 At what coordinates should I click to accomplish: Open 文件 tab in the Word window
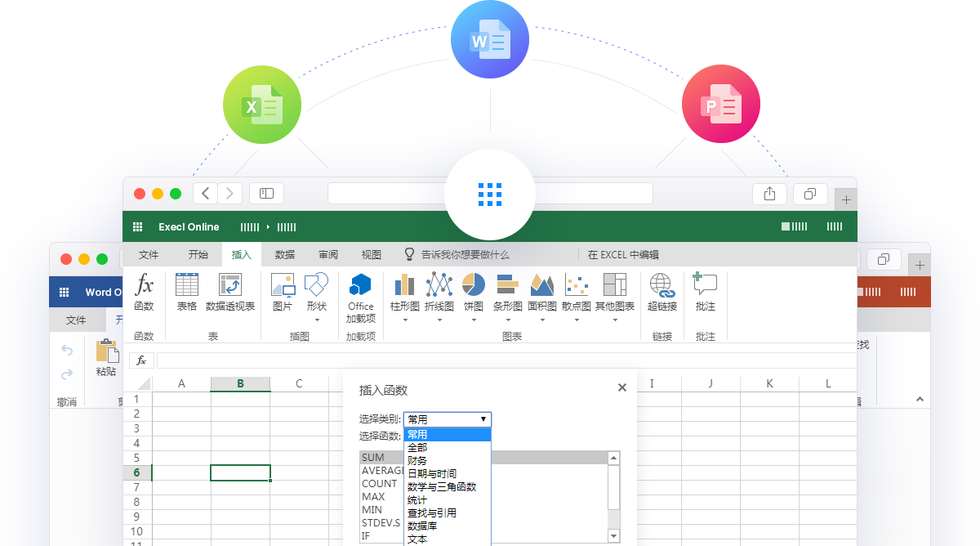coord(76,320)
